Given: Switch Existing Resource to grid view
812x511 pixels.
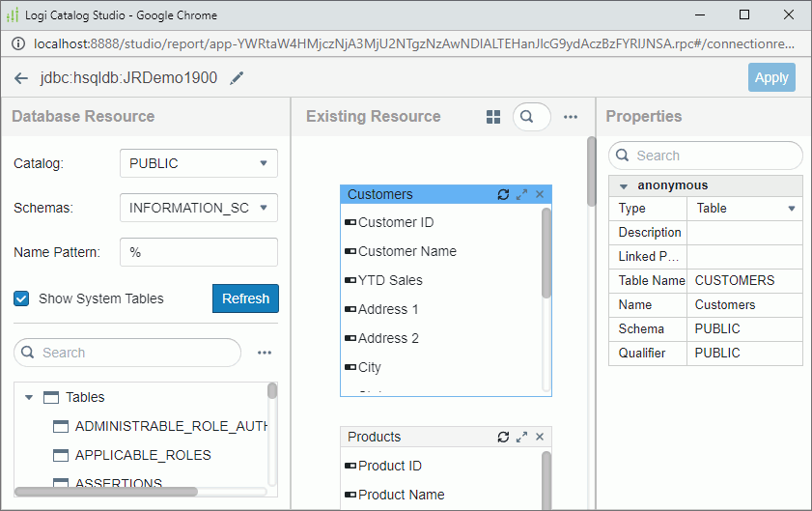Looking at the screenshot, I should coord(493,117).
